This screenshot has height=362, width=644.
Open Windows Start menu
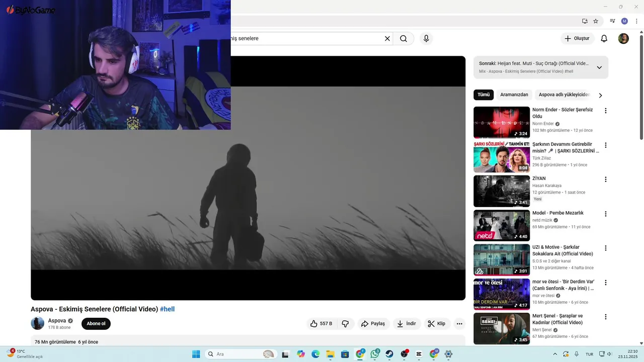pyautogui.click(x=196, y=354)
